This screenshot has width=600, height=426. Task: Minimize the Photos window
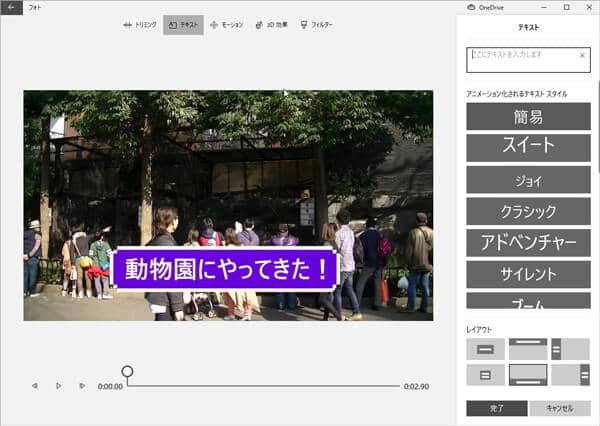coord(544,7)
